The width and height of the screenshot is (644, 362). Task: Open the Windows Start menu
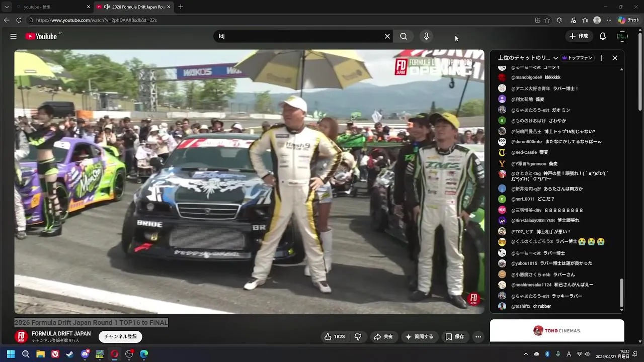(11, 354)
